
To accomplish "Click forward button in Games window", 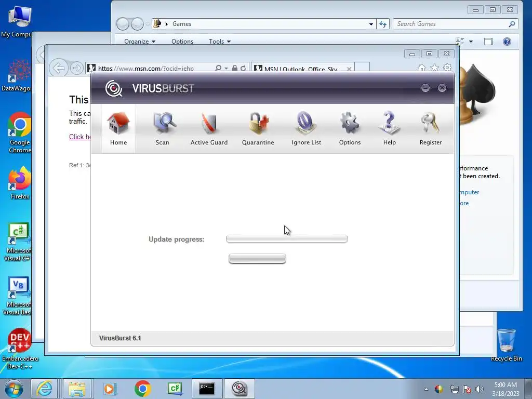I will pyautogui.click(x=137, y=24).
